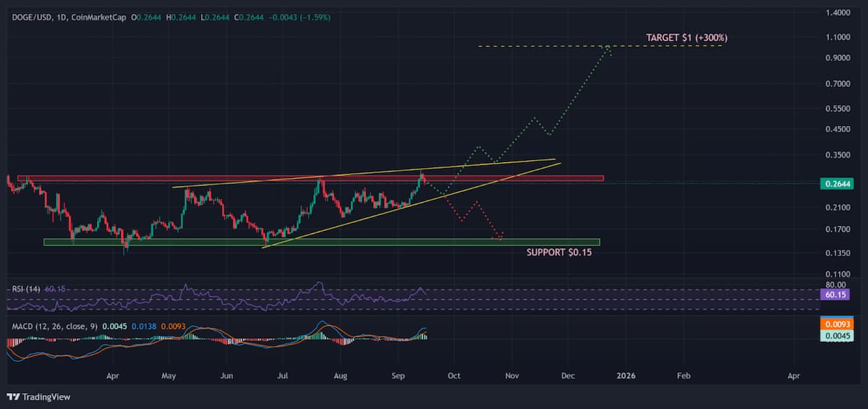
Task: Click the 1.1000 price scale level
Action: pos(837,37)
